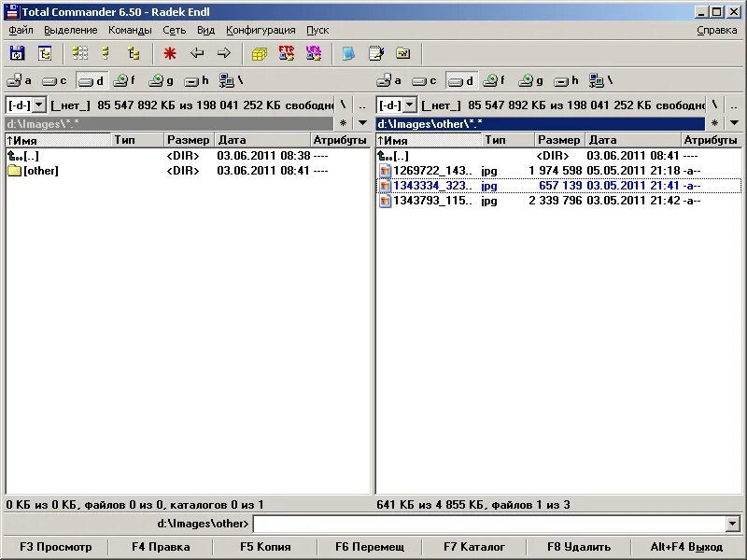Go back with the left arrow icon

(197, 53)
